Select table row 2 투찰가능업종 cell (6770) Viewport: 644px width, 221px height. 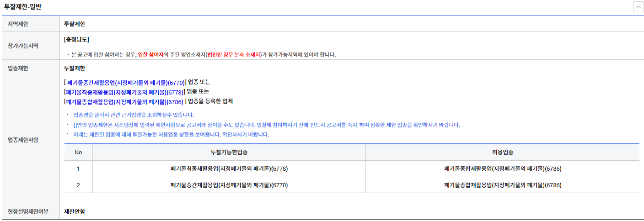(x=229, y=185)
